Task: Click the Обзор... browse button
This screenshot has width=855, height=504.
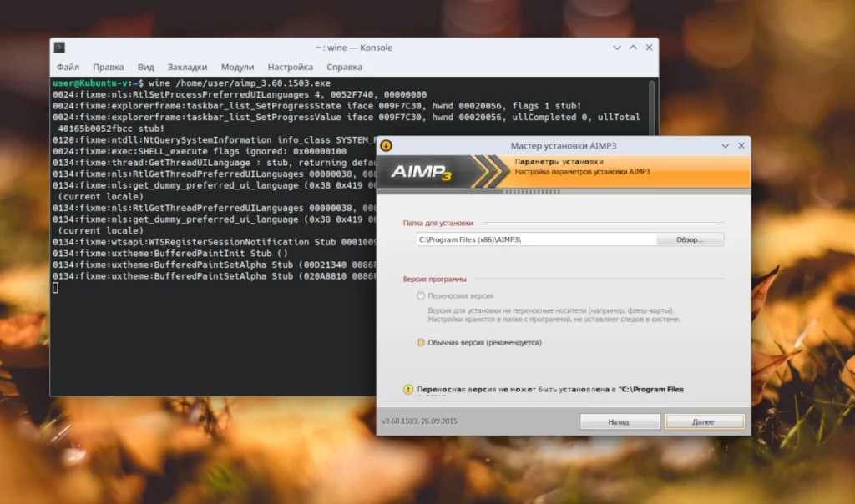Action: click(x=690, y=239)
